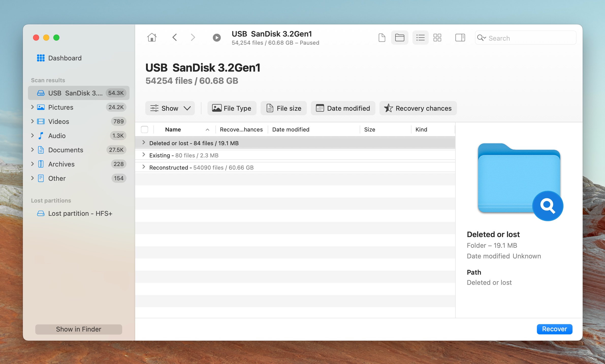605x364 pixels.
Task: Toggle the preview side panel
Action: coord(460,38)
